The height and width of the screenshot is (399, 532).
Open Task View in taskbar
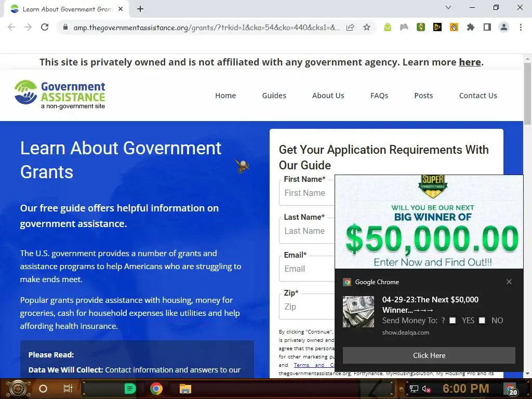[x=68, y=389]
